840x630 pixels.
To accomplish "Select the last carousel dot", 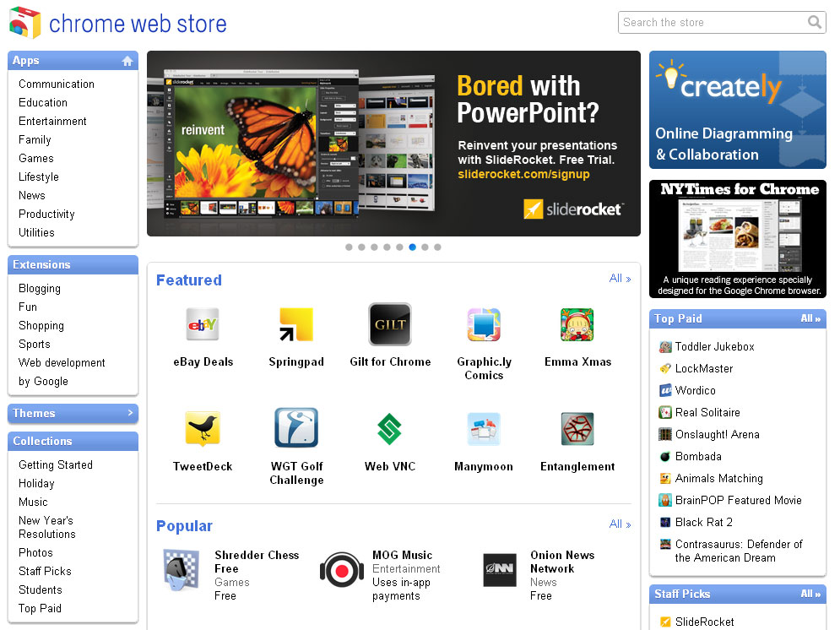I will [437, 247].
